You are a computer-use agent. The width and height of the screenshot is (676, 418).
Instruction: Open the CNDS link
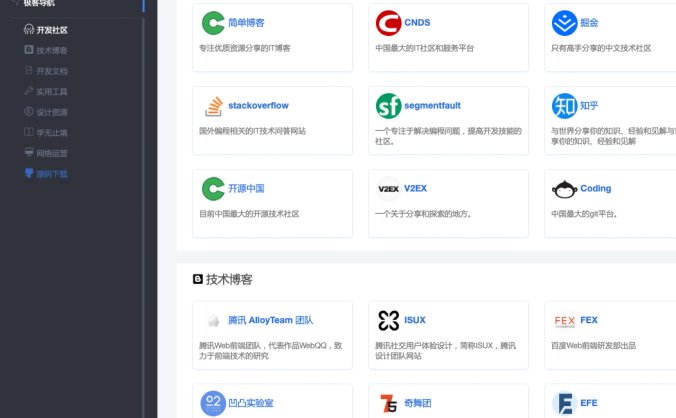tap(417, 22)
